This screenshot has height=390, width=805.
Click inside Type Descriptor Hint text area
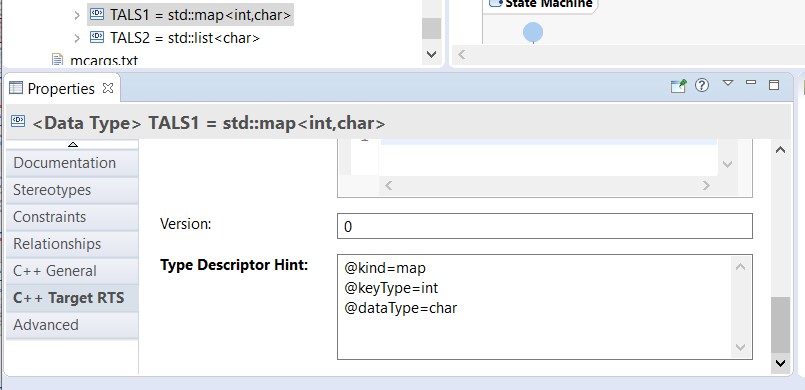click(x=536, y=307)
